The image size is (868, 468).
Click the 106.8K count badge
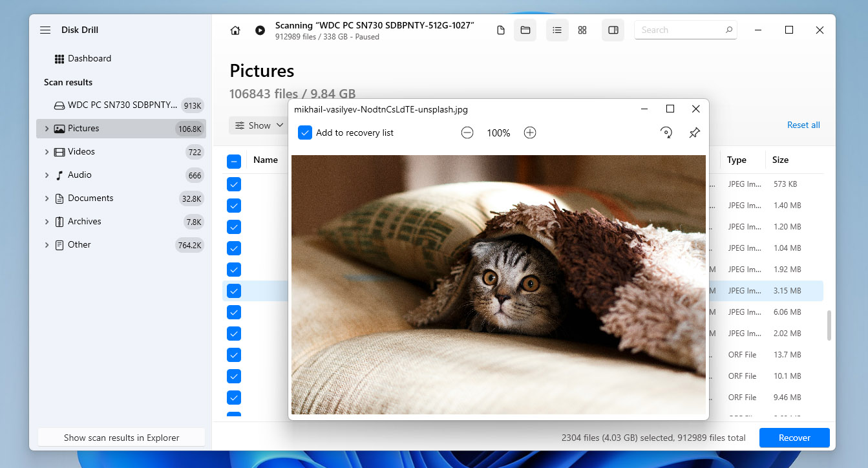[190, 129]
